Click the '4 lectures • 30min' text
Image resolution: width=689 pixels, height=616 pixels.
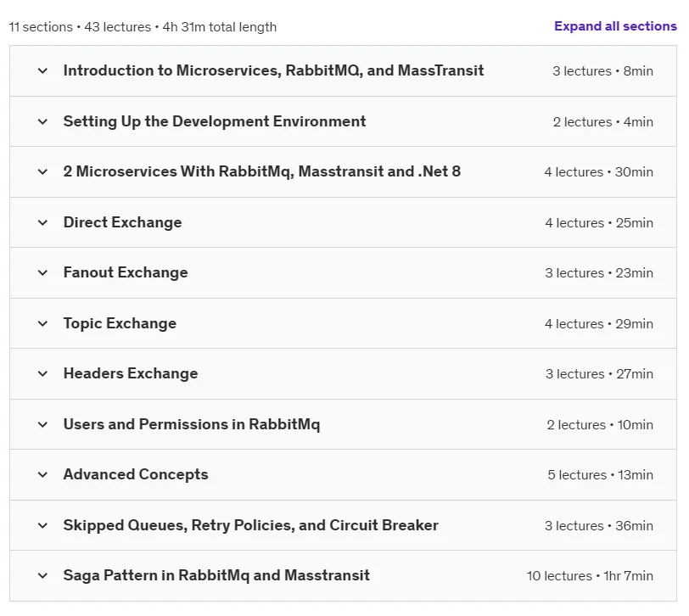coord(598,172)
